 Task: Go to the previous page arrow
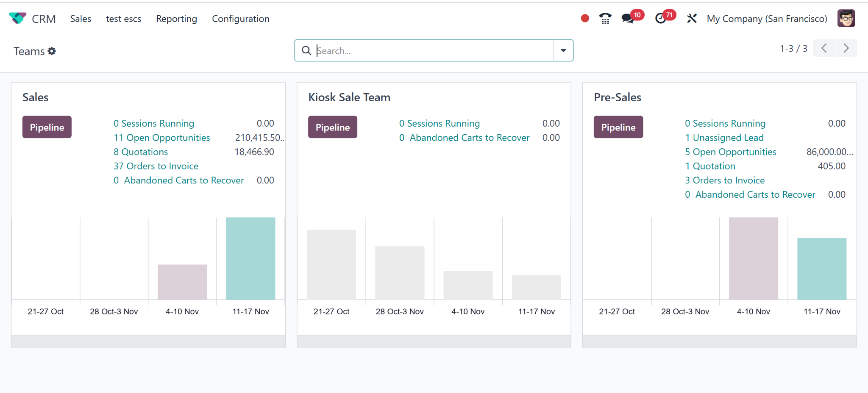point(824,48)
